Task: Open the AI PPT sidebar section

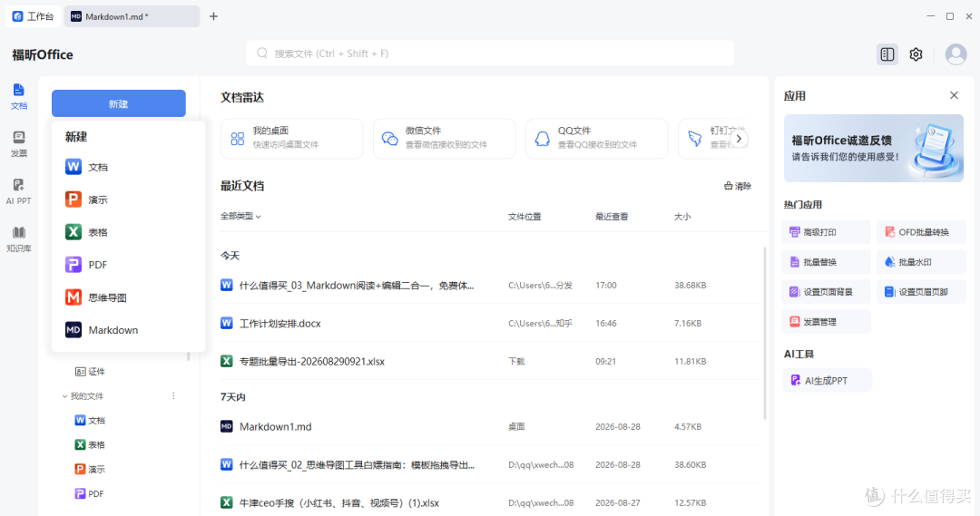Action: pos(19,191)
